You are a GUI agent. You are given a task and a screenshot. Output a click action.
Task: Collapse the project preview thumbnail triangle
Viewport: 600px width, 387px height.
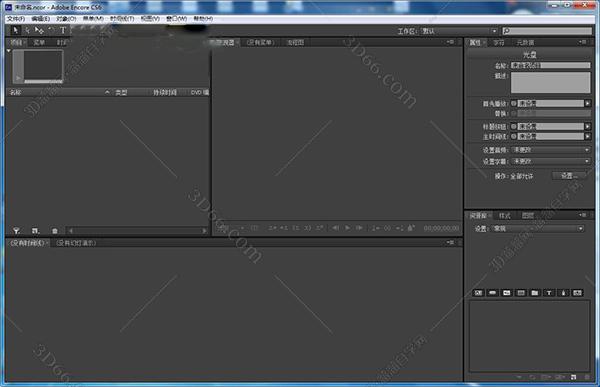click(x=9, y=51)
